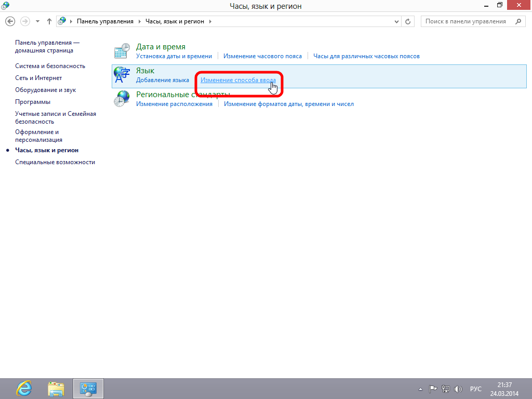532x399 pixels.
Task: Click the Forward navigation arrow
Action: 25,21
